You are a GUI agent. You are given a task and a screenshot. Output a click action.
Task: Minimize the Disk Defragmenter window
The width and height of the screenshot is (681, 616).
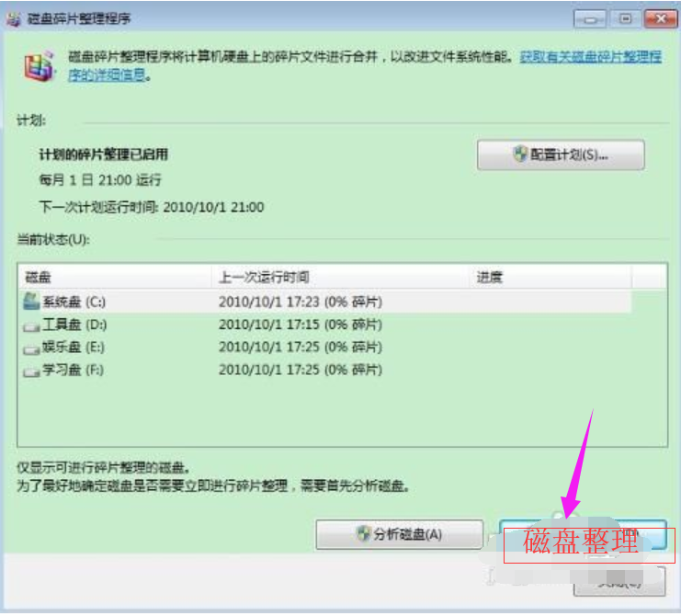(x=589, y=18)
